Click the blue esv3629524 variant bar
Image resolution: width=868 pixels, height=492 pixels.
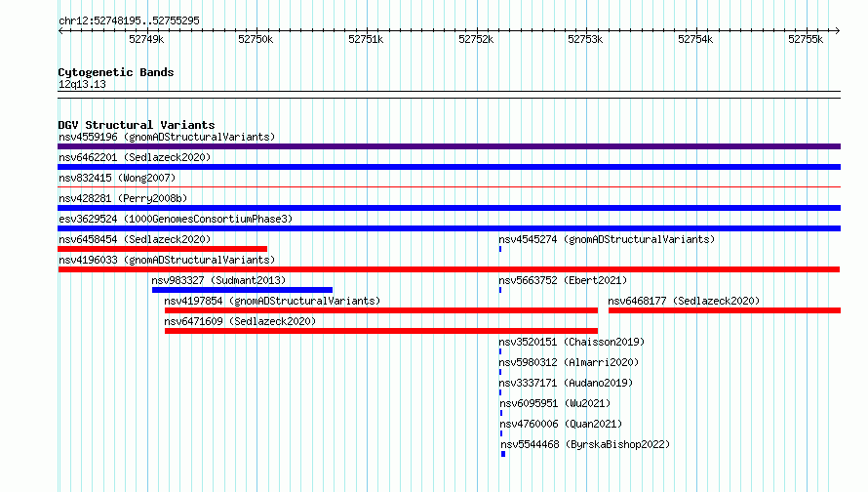pyautogui.click(x=449, y=228)
